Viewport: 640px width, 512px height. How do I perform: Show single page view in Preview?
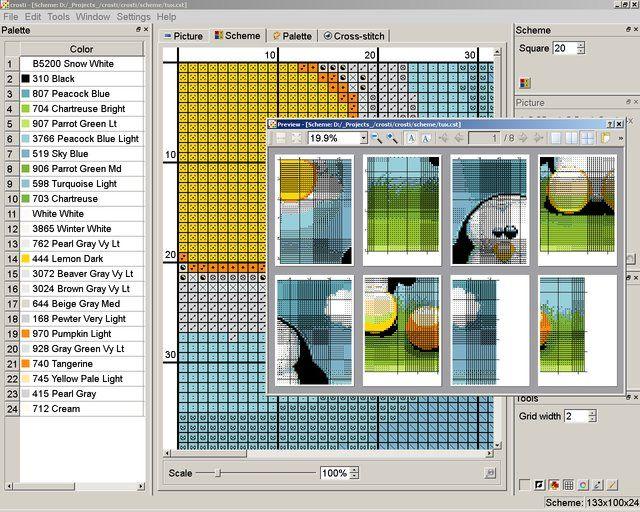point(556,138)
